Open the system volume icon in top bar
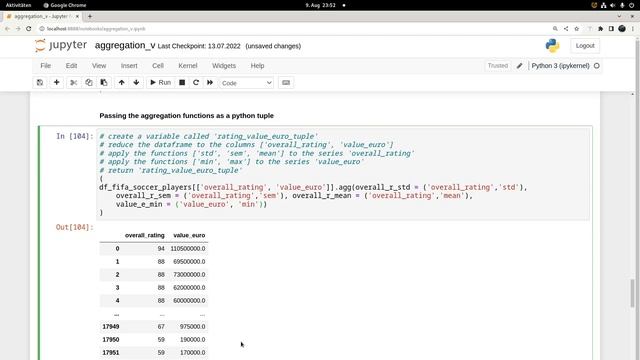Image resolution: width=640 pixels, height=360 pixels. tap(613, 5)
